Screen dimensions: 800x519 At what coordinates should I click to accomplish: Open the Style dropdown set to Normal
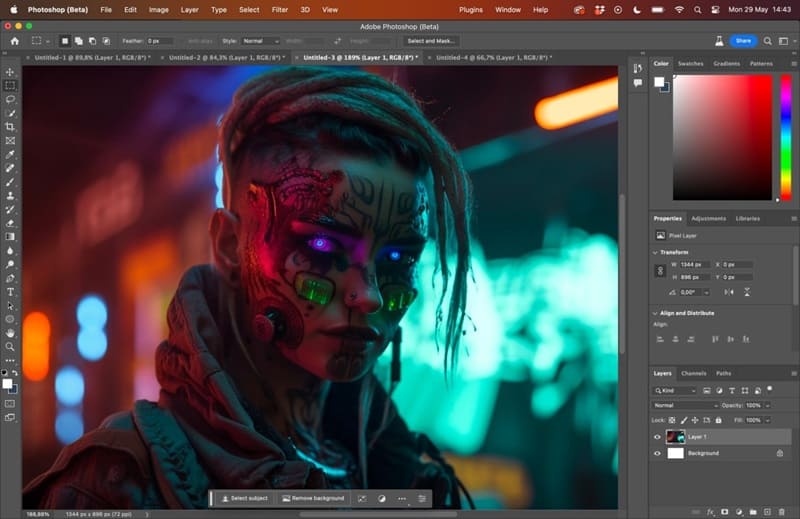point(261,41)
